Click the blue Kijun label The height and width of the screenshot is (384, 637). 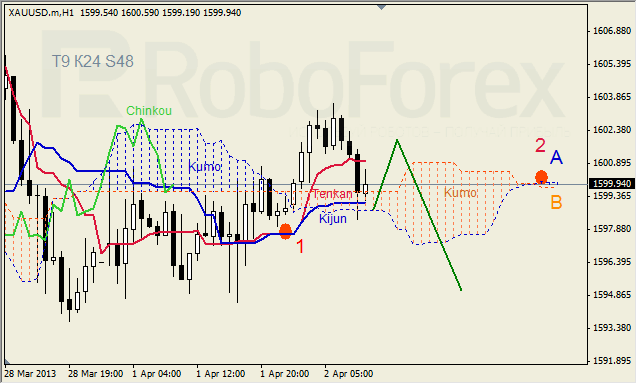click(333, 219)
